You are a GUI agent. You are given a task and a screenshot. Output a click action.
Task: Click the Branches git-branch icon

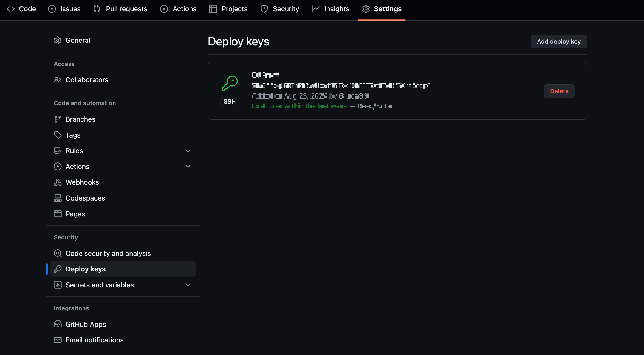click(x=58, y=119)
